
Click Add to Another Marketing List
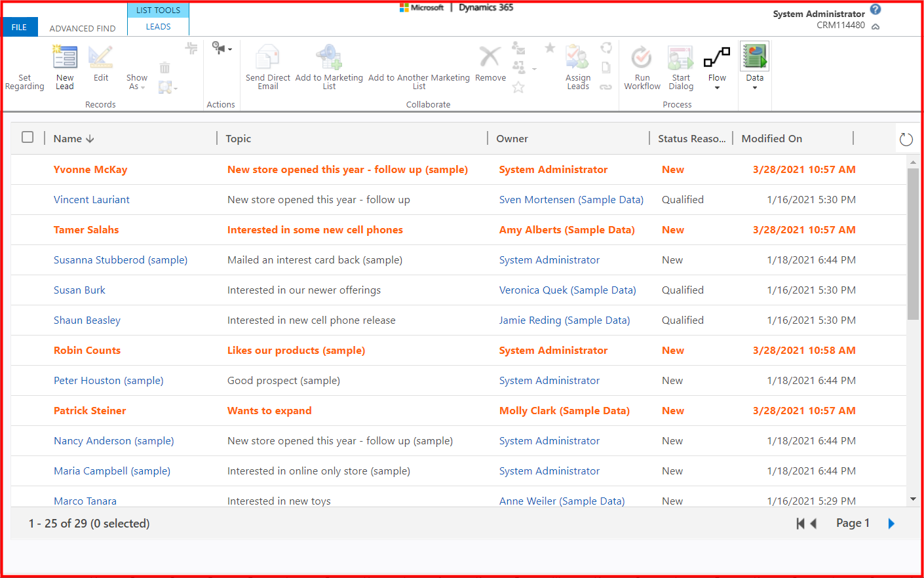(x=419, y=82)
